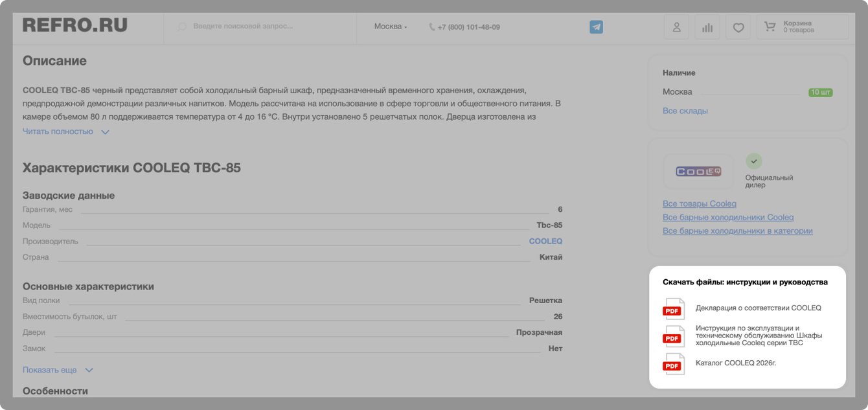Image resolution: width=868 pixels, height=410 pixels.
Task: Open the product comparison chart icon
Action: point(707,27)
